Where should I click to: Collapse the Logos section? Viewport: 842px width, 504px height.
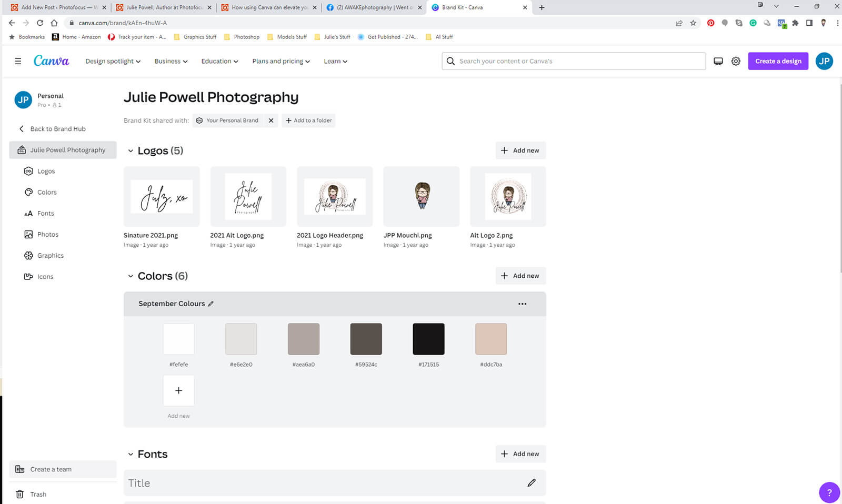(131, 151)
